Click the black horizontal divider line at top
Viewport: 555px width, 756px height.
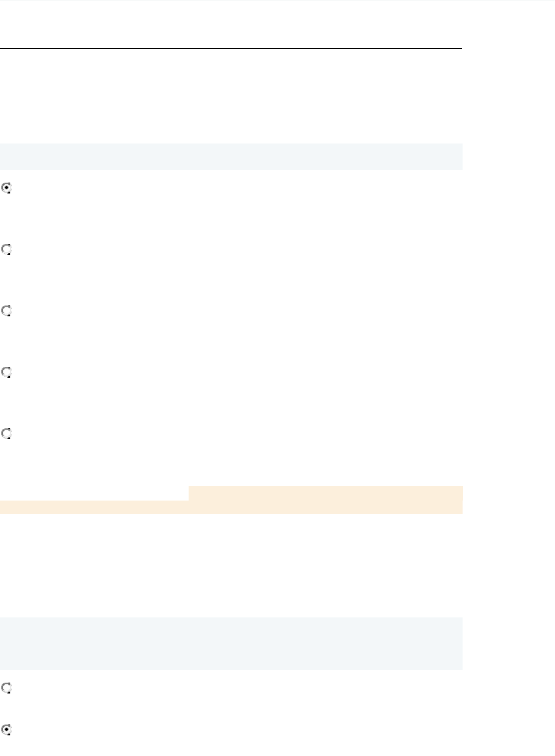pos(231,48)
